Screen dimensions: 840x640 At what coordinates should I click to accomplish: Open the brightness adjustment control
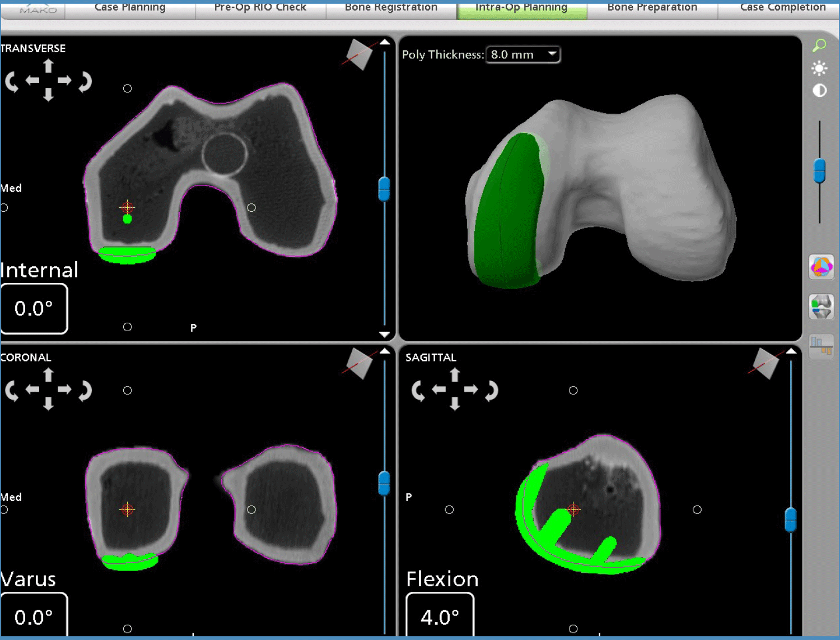click(819, 68)
